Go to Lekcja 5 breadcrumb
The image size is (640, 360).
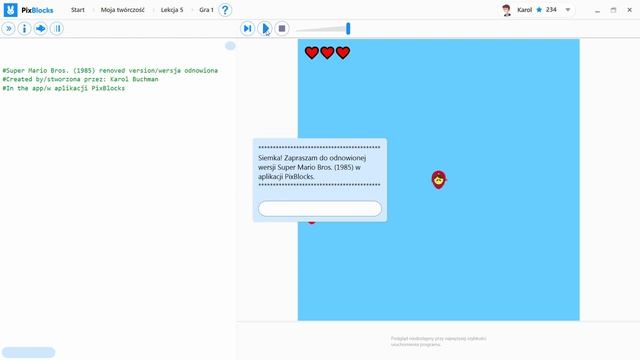[172, 10]
